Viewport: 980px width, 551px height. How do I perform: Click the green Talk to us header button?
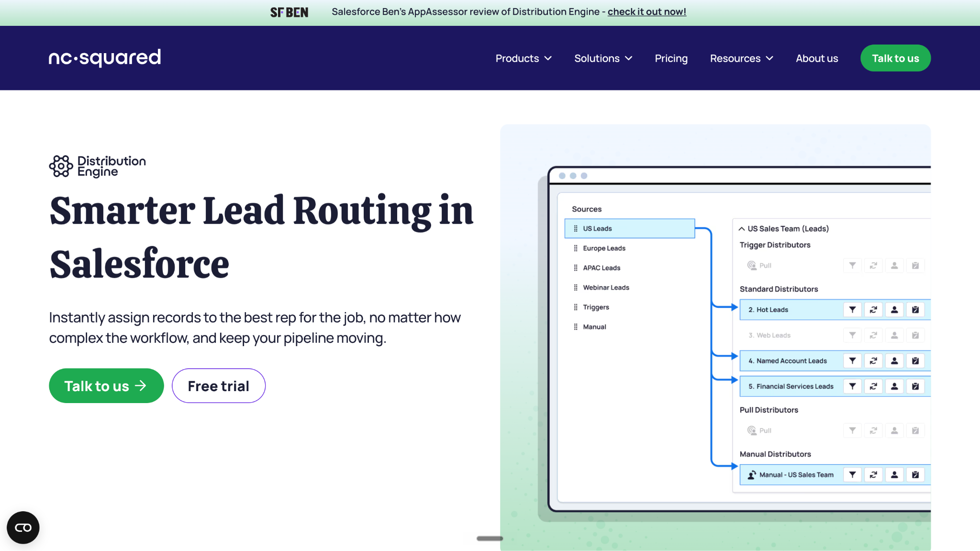point(895,58)
